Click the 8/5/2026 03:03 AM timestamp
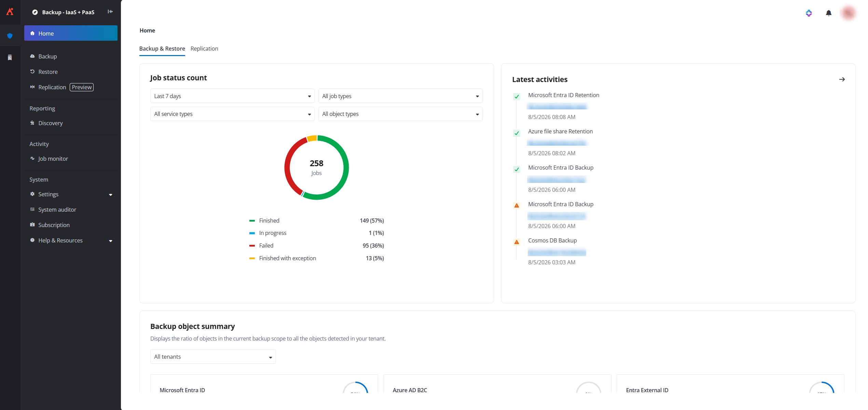 click(552, 262)
